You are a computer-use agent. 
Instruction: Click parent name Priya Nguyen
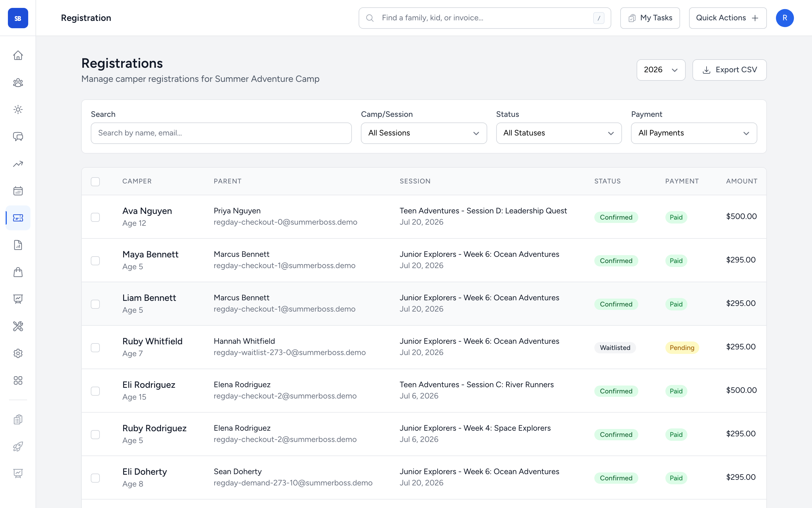(x=237, y=211)
